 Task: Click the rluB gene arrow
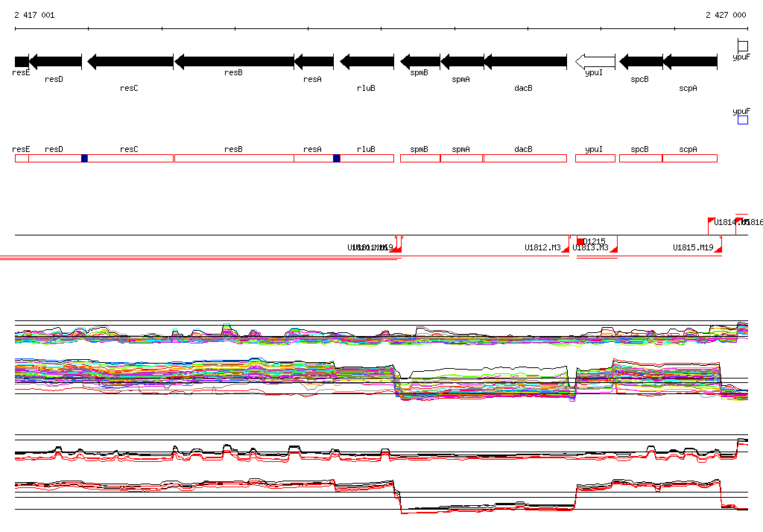(x=367, y=61)
